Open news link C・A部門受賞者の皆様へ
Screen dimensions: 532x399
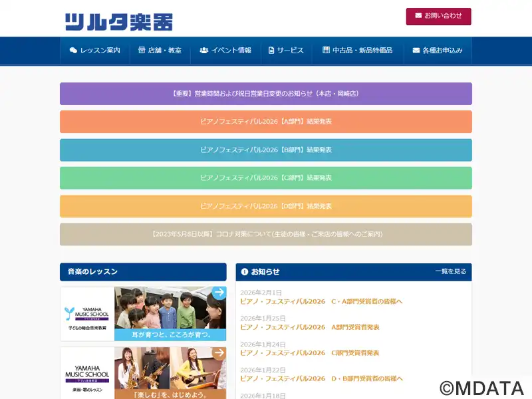(321, 301)
